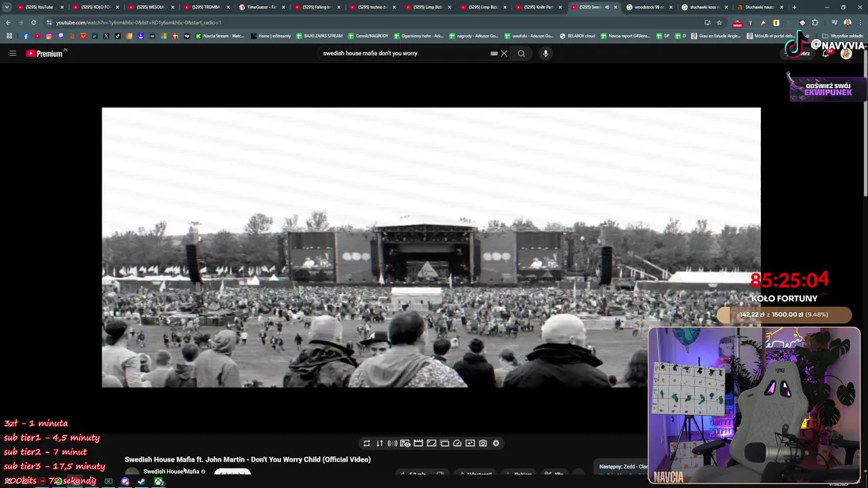Switch to the '(5295) techno' tab
Screen dimensions: 868x488
tap(372, 7)
